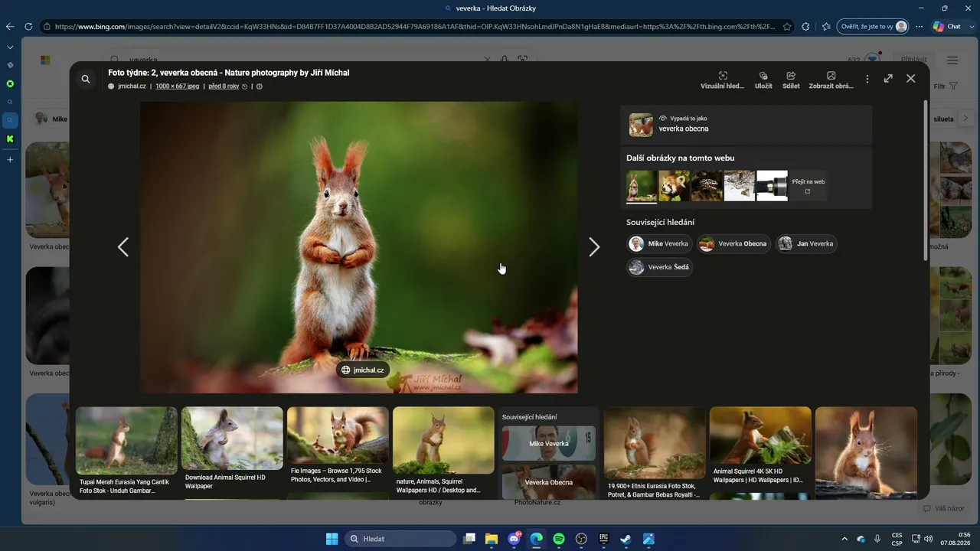Open the browser settings three-dots menu
This screenshot has width=980, height=551.
920,26
